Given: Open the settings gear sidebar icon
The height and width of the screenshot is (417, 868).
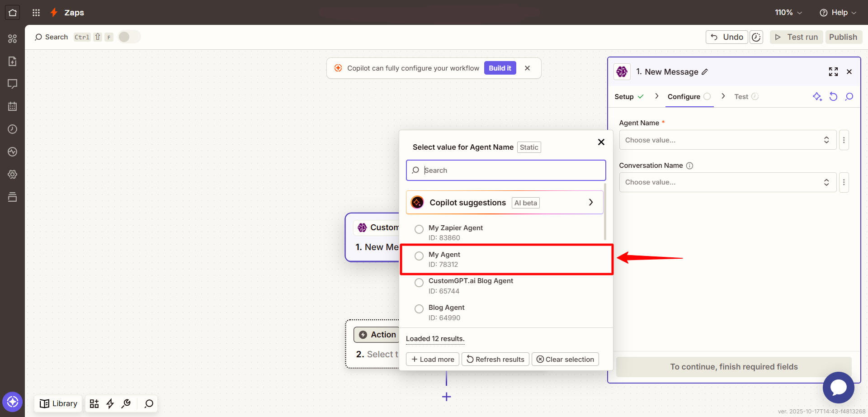Looking at the screenshot, I should tap(12, 174).
